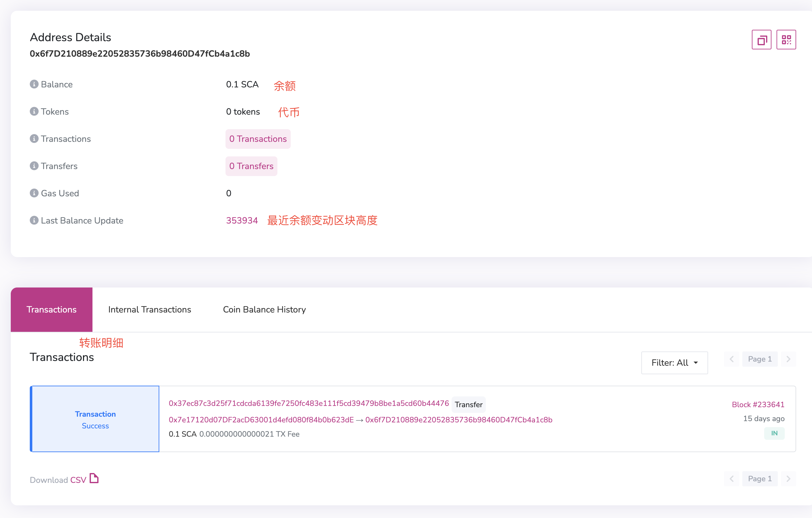Open the Filter: All dropdown
This screenshot has width=812, height=518.
pos(675,363)
